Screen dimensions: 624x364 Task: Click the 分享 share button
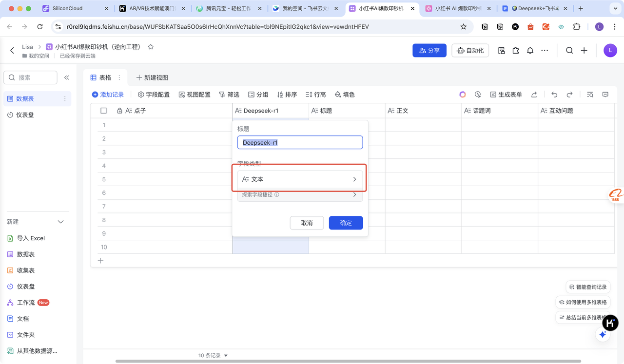(429, 50)
